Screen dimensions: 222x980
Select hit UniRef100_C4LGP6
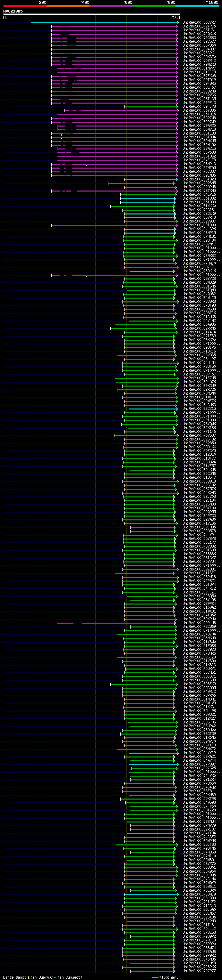(x=199, y=229)
